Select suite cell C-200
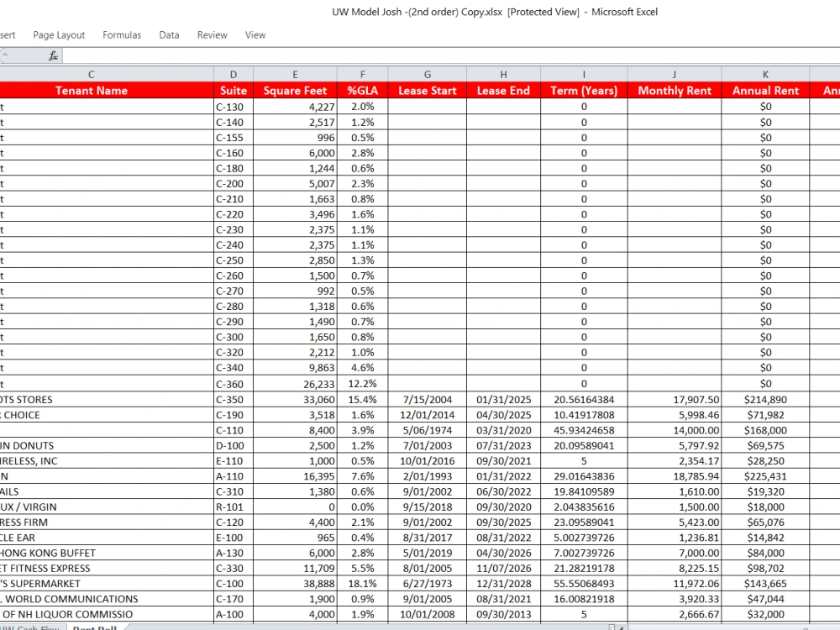Screen dimensions: 840x630 tap(233, 184)
